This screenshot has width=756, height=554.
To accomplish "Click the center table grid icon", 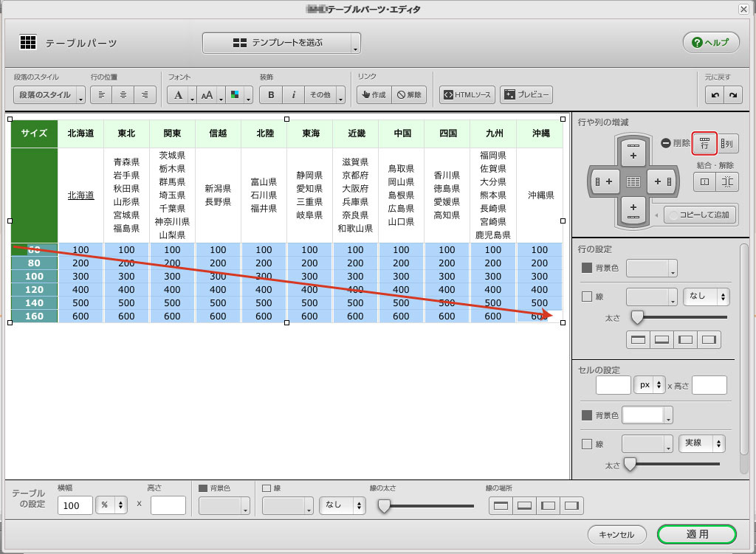I will point(633,181).
